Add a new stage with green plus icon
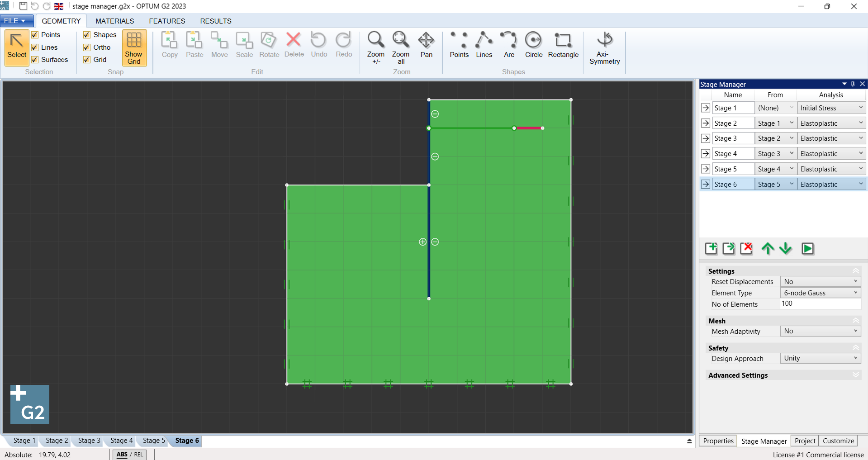Image resolution: width=868 pixels, height=460 pixels. [711, 248]
